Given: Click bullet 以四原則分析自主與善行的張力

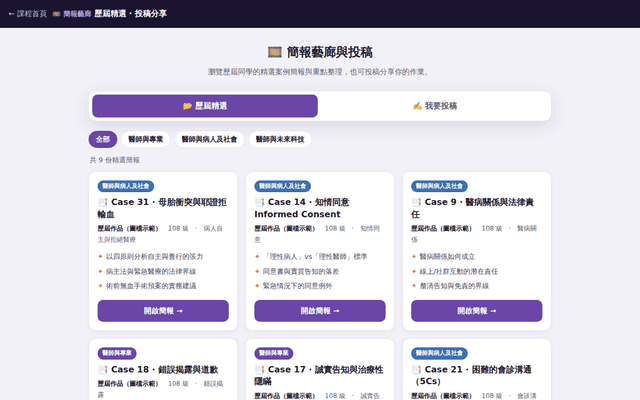Looking at the screenshot, I should [x=154, y=257].
